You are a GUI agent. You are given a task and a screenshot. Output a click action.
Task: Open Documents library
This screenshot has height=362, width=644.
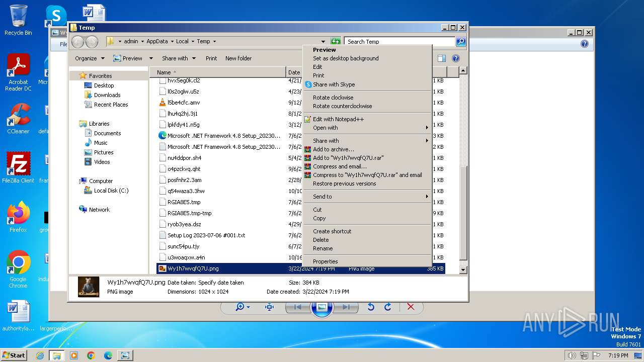[x=107, y=133]
